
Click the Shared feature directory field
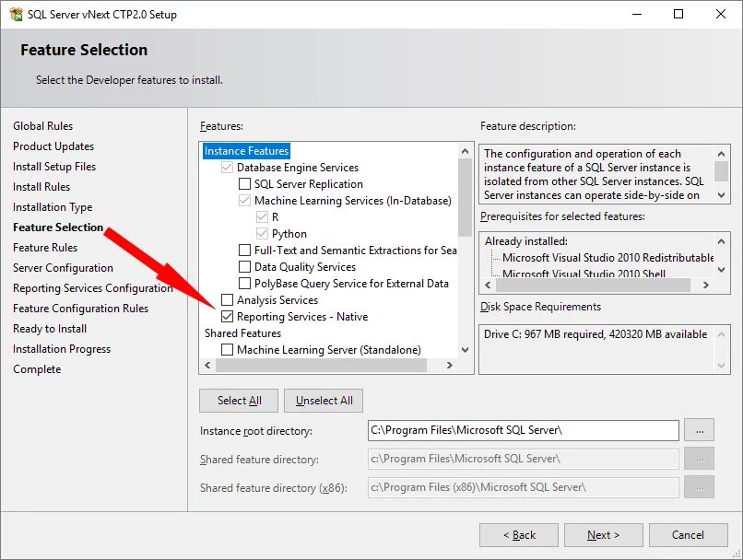point(523,459)
